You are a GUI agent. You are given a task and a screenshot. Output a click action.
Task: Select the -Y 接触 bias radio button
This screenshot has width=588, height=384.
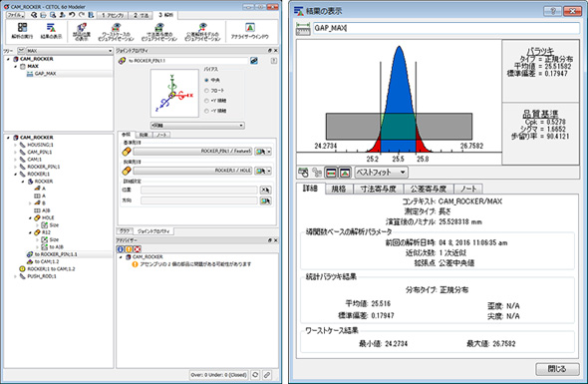[x=206, y=111]
